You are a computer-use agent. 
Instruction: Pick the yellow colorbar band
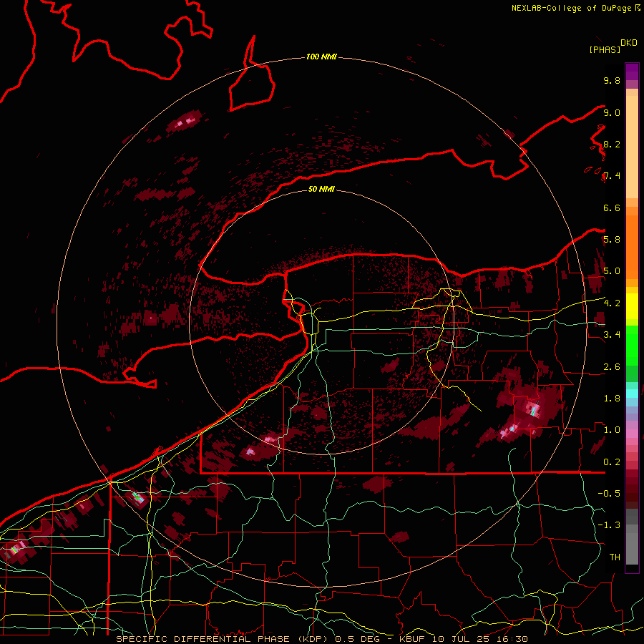pyautogui.click(x=632, y=306)
